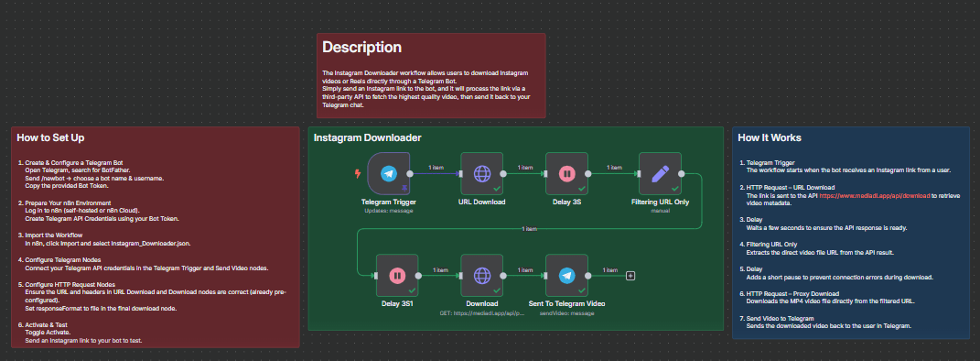Click the output handle of Download node
This screenshot has width=980, height=361.
(503, 275)
